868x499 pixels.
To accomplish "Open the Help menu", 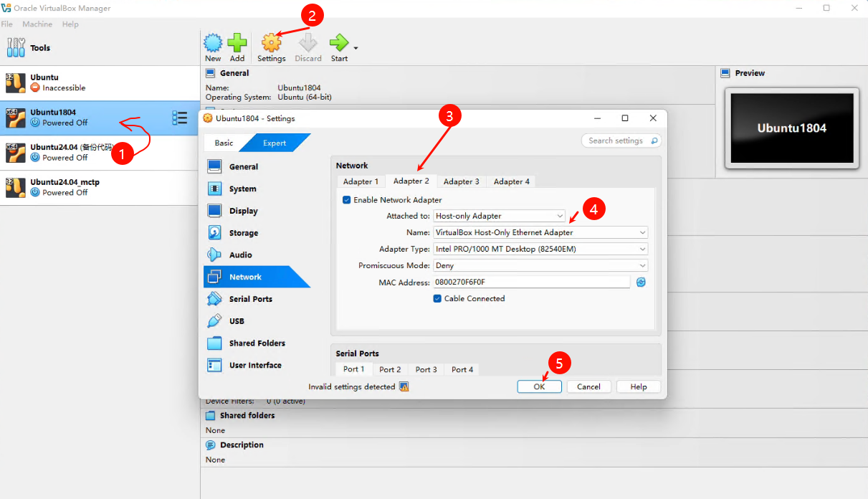I will [70, 24].
